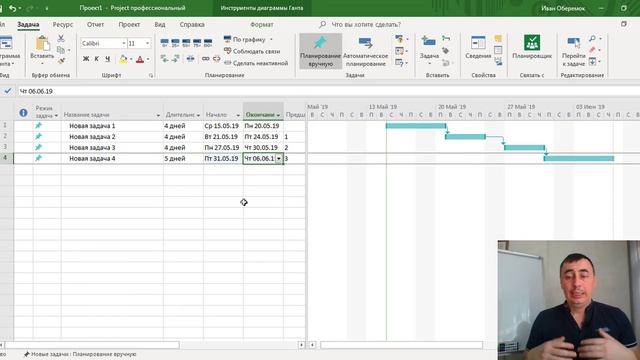640x360 pixels.
Task: Open the Calibri font name dropdown
Action: tap(124, 43)
